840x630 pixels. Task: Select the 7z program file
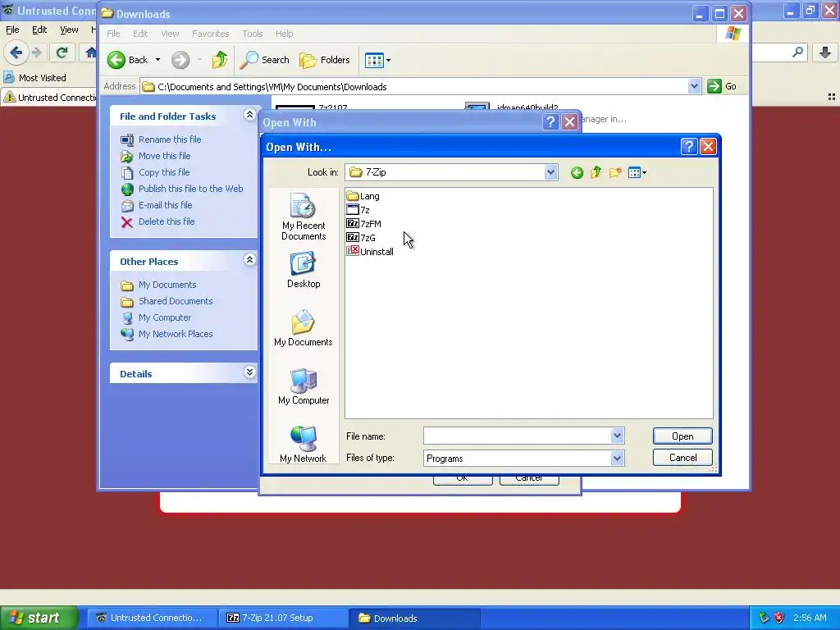[x=358, y=210]
